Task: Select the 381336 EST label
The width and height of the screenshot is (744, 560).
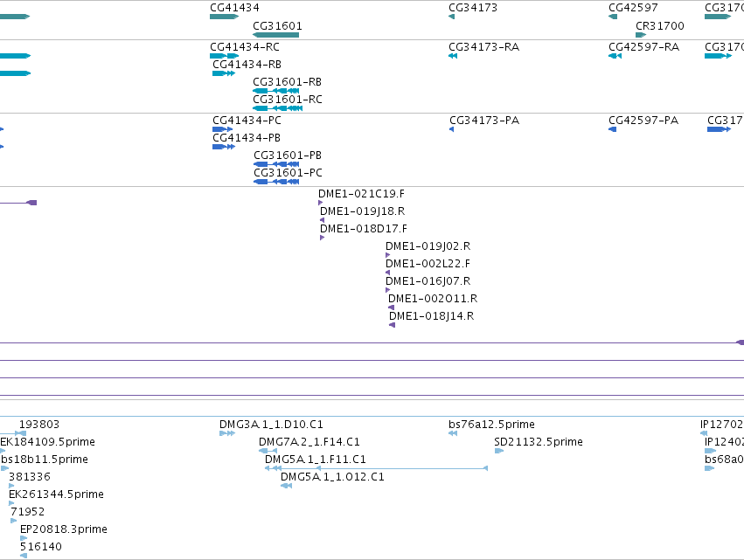Action: (29, 478)
